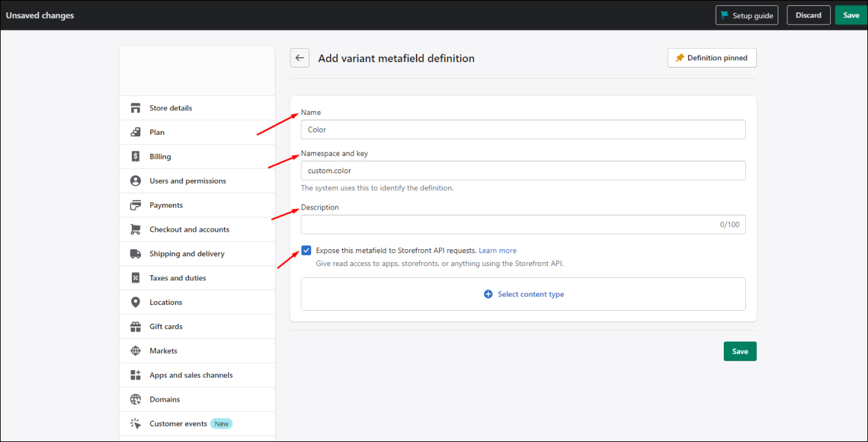The height and width of the screenshot is (442, 868).
Task: Click Save in the top bar
Action: coord(851,15)
